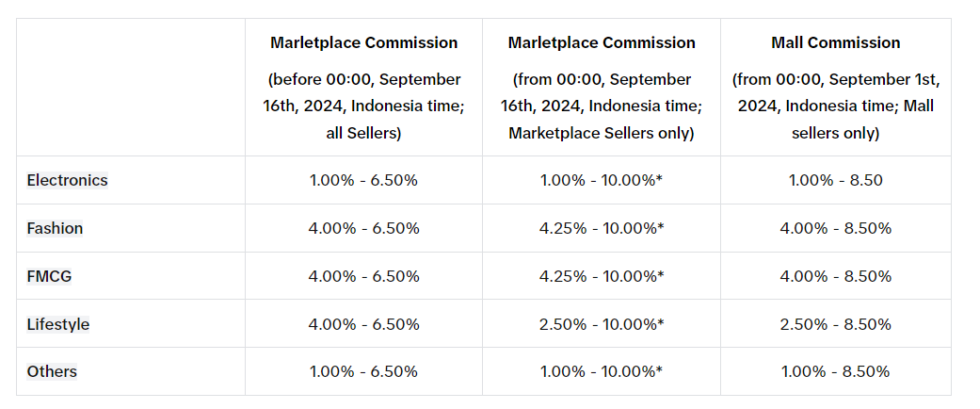Viewport: 980px width, 409px height.
Task: Click the Mall Commission column header
Action: (835, 42)
